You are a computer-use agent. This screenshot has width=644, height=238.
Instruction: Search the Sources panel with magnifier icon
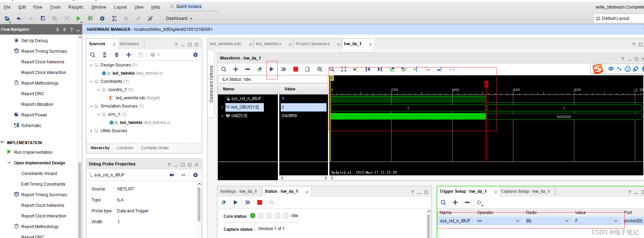[93, 55]
